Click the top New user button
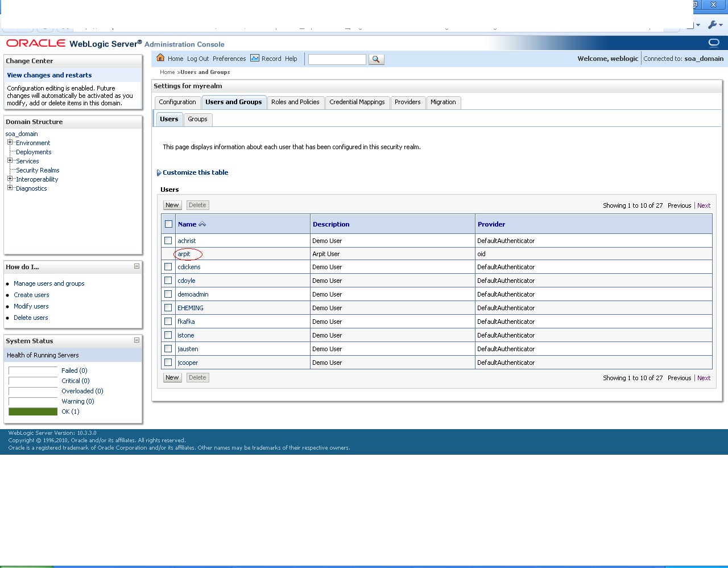728x568 pixels. [172, 205]
